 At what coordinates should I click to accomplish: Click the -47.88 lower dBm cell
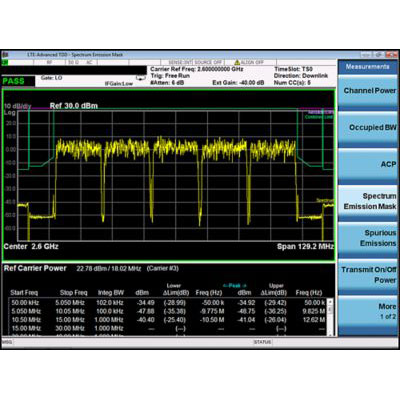coord(146,311)
